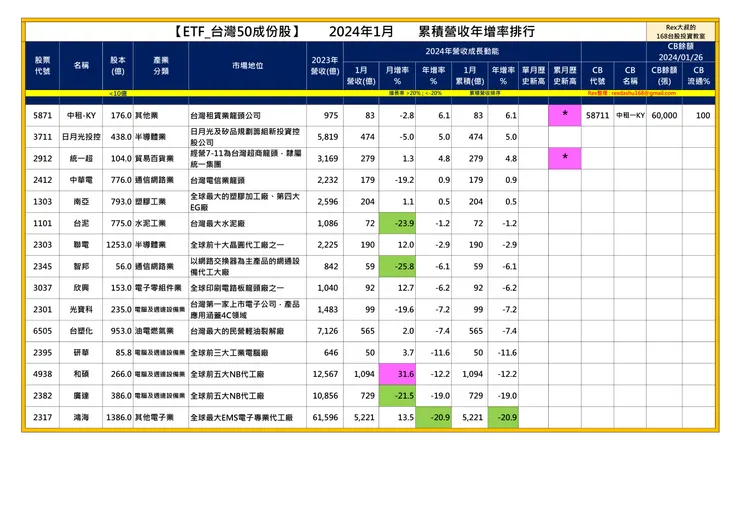
Task: Click stock code 2912
Action: click(x=42, y=159)
